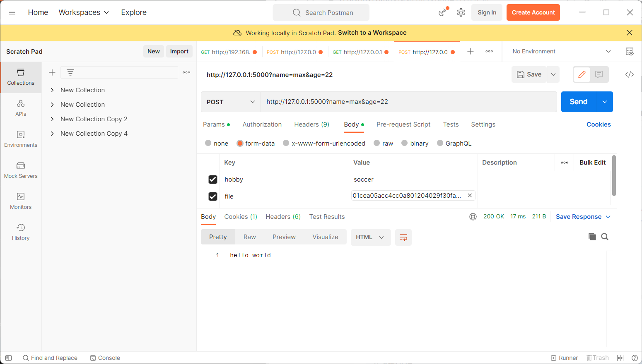Expand the second New Collection
642x364 pixels.
click(52, 105)
